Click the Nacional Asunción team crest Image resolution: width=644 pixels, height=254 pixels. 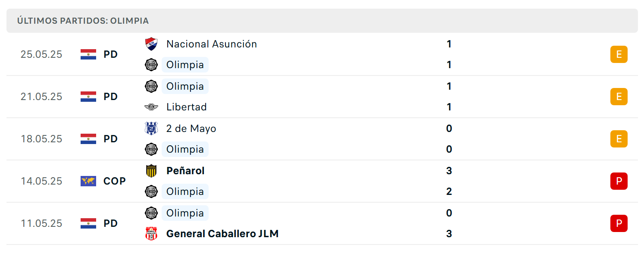pos(151,44)
